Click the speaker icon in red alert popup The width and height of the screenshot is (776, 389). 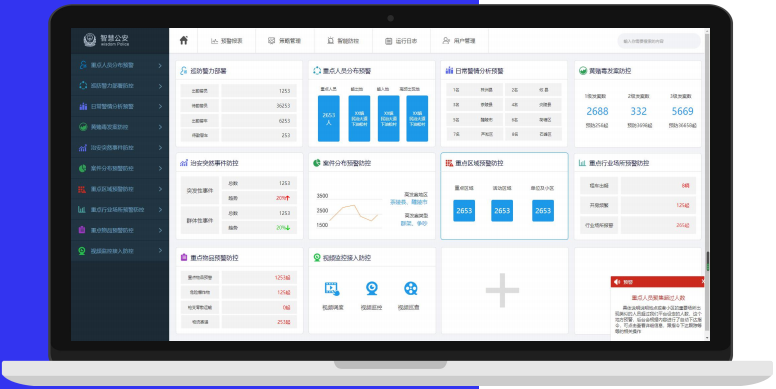click(617, 282)
